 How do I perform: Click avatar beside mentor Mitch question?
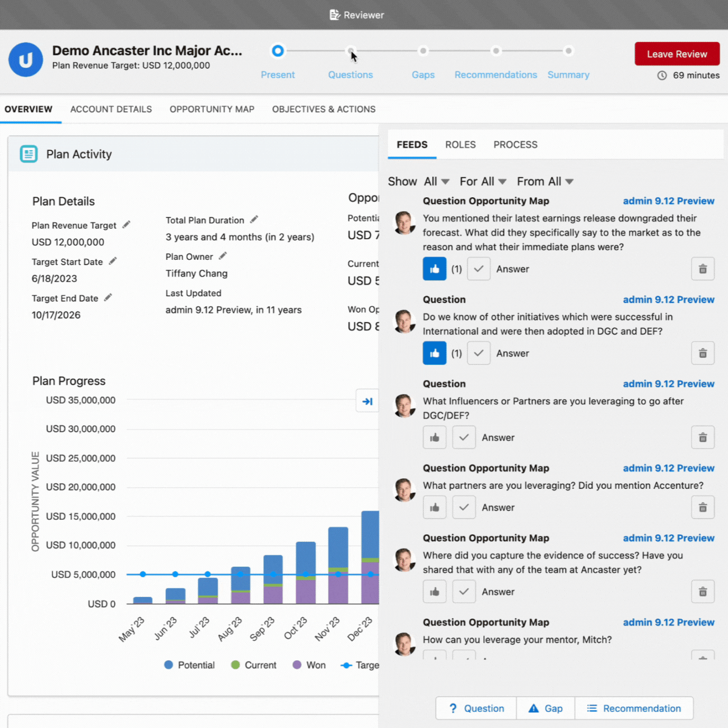coord(405,644)
